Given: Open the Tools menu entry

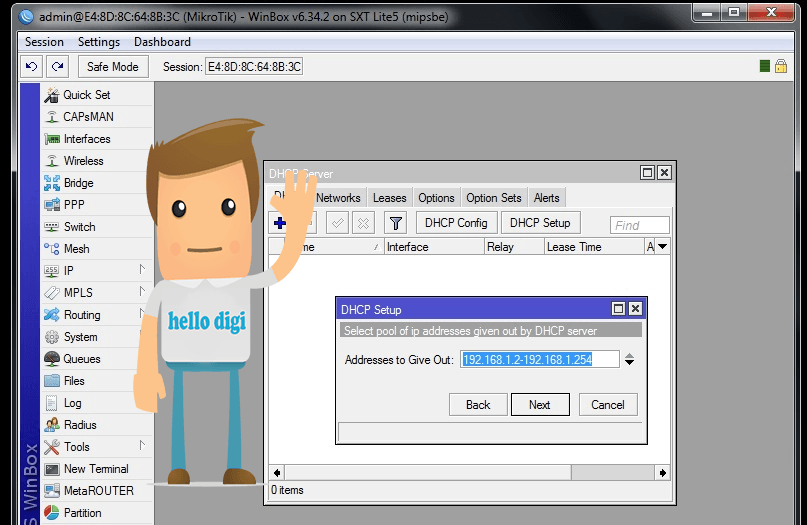Looking at the screenshot, I should pos(97,447).
